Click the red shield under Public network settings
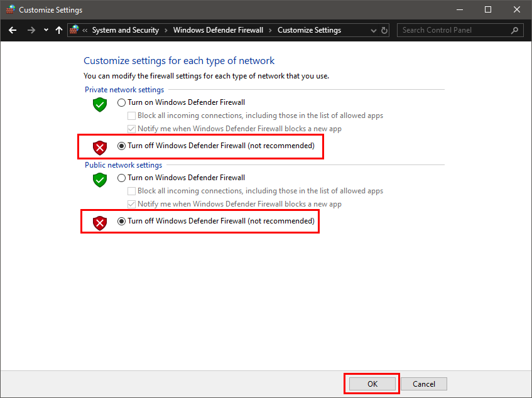 (100, 223)
